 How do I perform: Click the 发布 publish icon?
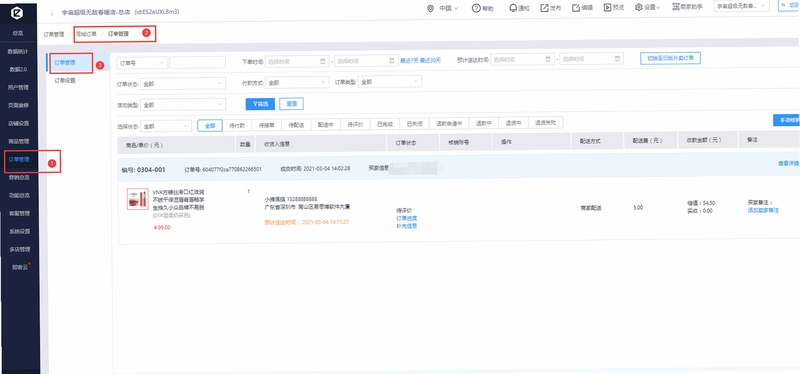[x=544, y=8]
